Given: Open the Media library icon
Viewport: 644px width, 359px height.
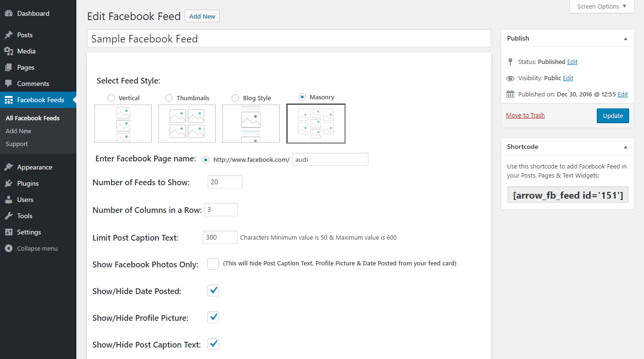Looking at the screenshot, I should coord(9,51).
